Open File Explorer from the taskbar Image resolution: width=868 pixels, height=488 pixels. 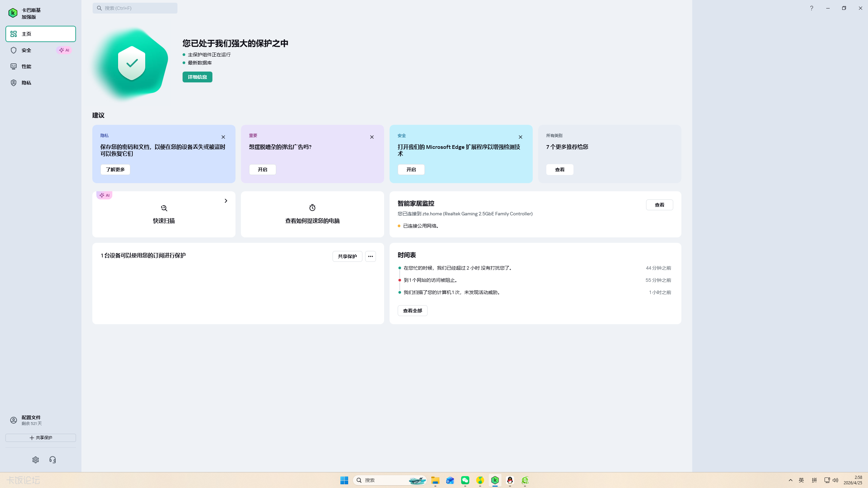(x=435, y=480)
